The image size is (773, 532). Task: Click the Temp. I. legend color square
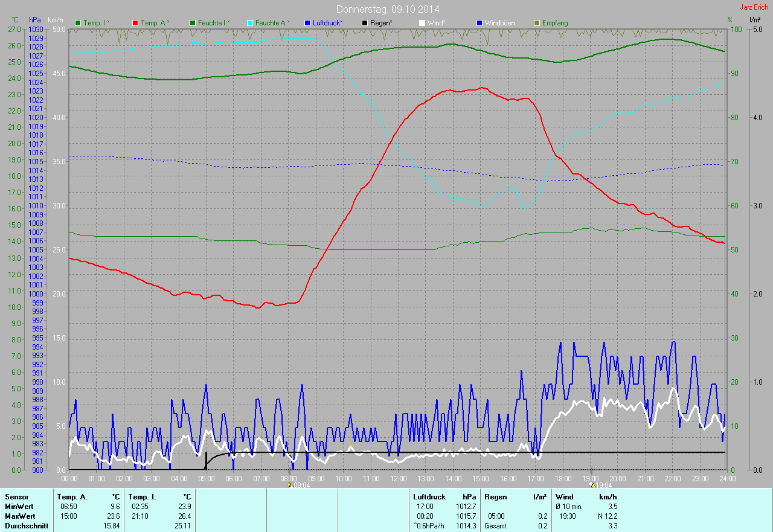coord(78,23)
